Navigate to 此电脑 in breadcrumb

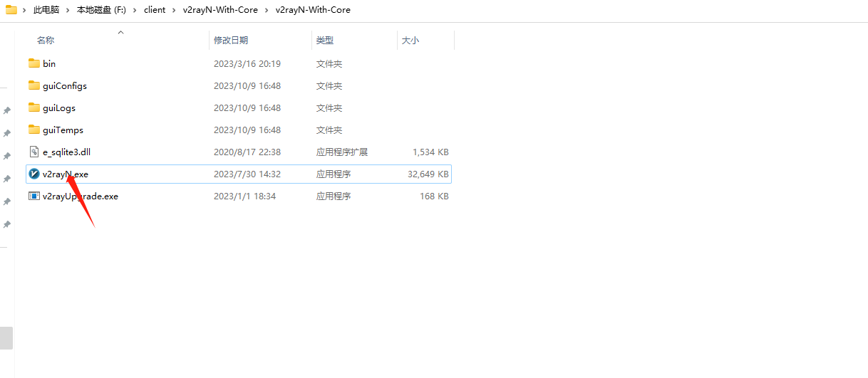[x=46, y=10]
